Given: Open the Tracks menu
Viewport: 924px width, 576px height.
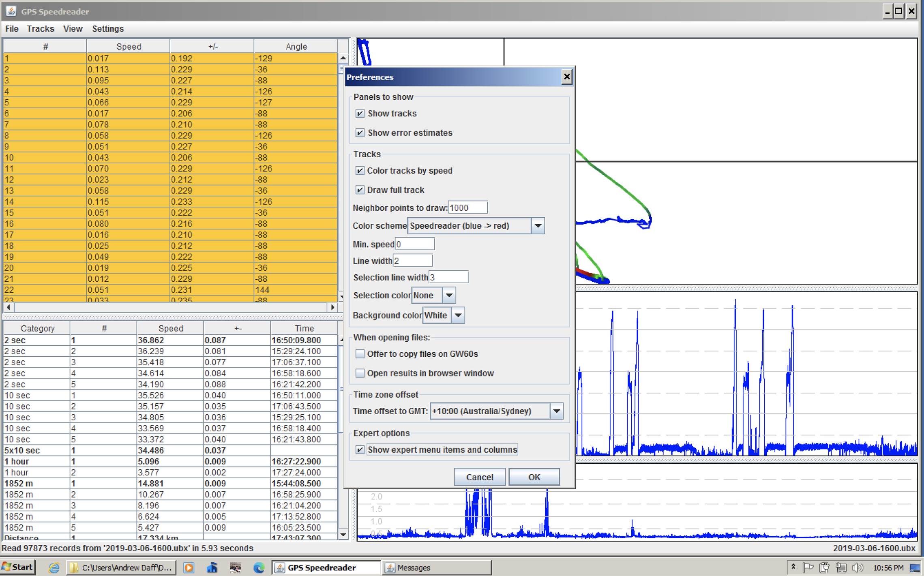Looking at the screenshot, I should pos(40,29).
